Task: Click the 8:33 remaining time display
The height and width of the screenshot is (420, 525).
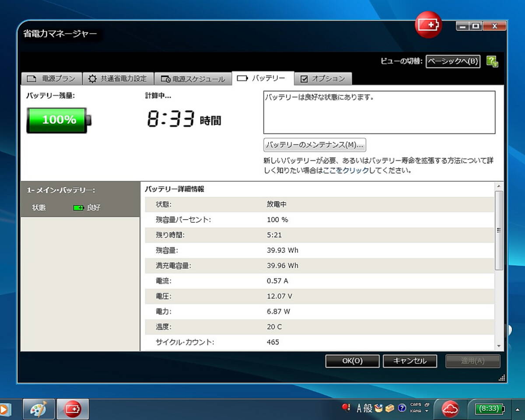Action: click(x=170, y=119)
